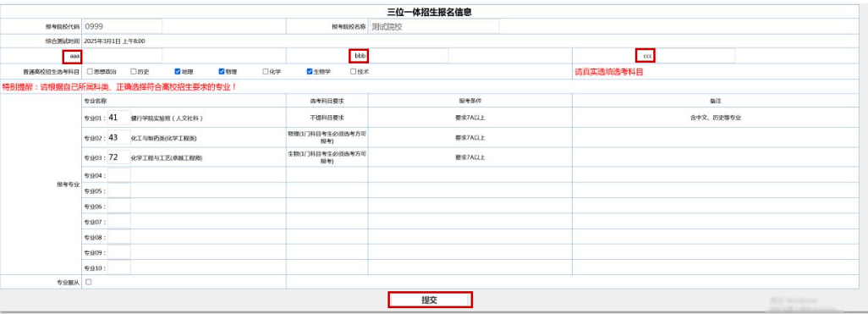This screenshot has width=868, height=314.
Task: Tick the 化学 subject checkbox
Action: pyautogui.click(x=265, y=71)
